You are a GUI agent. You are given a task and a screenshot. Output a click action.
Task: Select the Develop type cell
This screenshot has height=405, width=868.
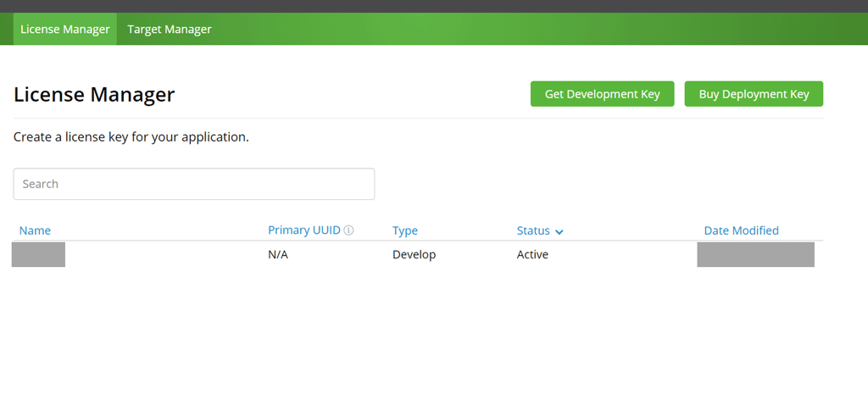[x=414, y=255]
